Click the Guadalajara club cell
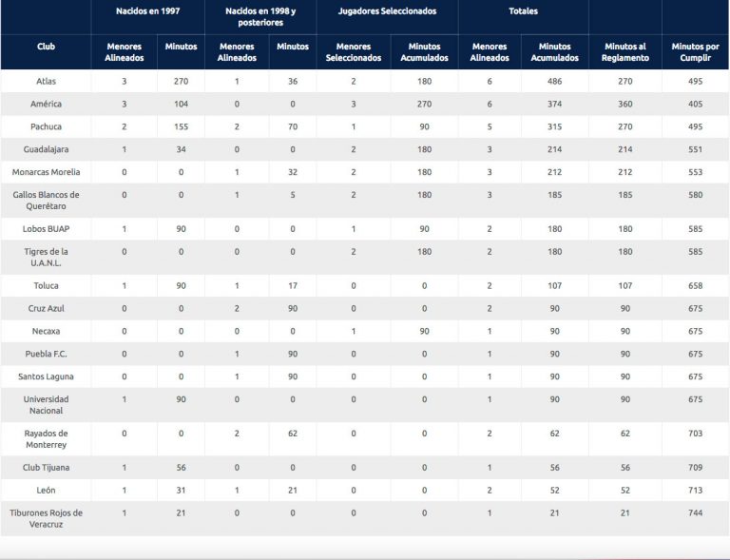Screen dimensions: 730x560 [46, 149]
